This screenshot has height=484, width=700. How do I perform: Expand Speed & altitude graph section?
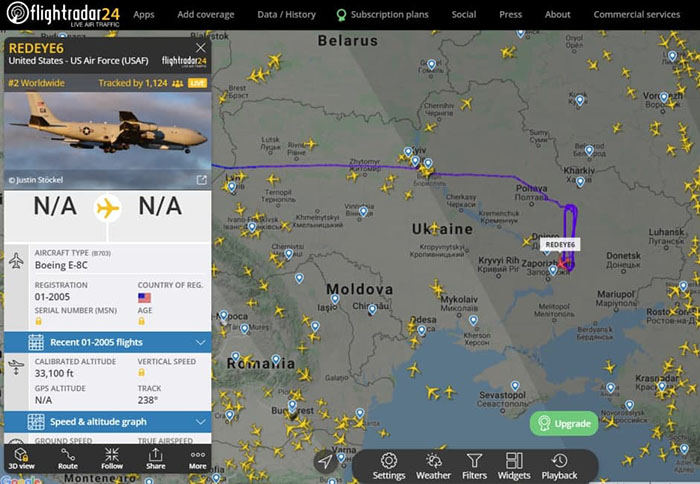(x=108, y=422)
